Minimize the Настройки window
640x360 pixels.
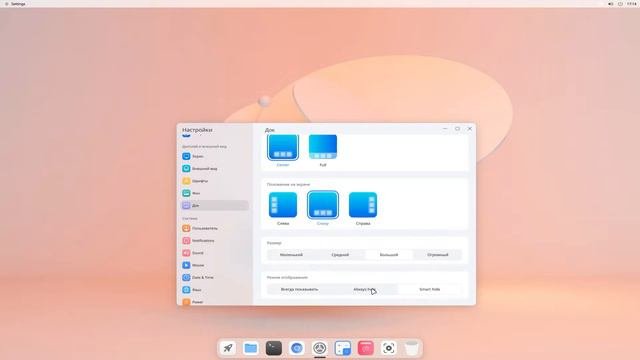(x=445, y=129)
